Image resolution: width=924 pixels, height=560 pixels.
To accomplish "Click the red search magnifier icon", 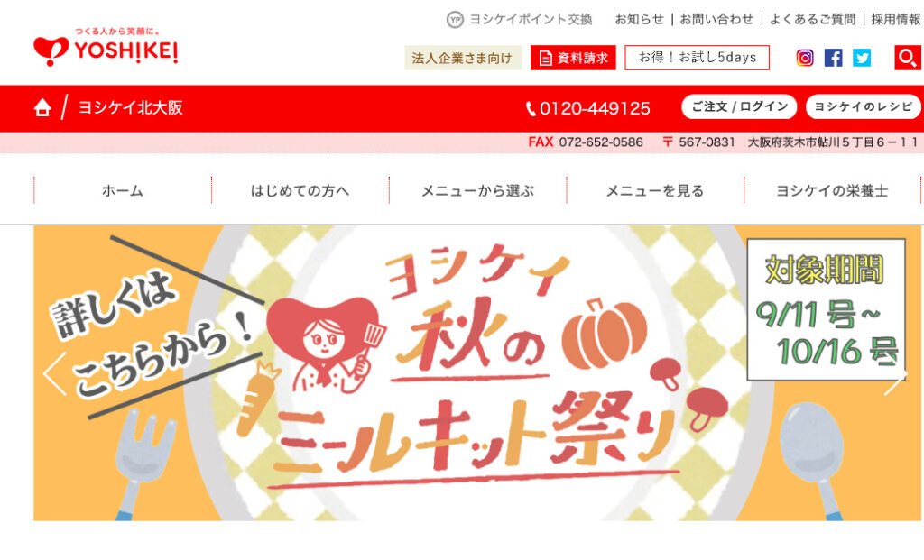I will click(908, 58).
